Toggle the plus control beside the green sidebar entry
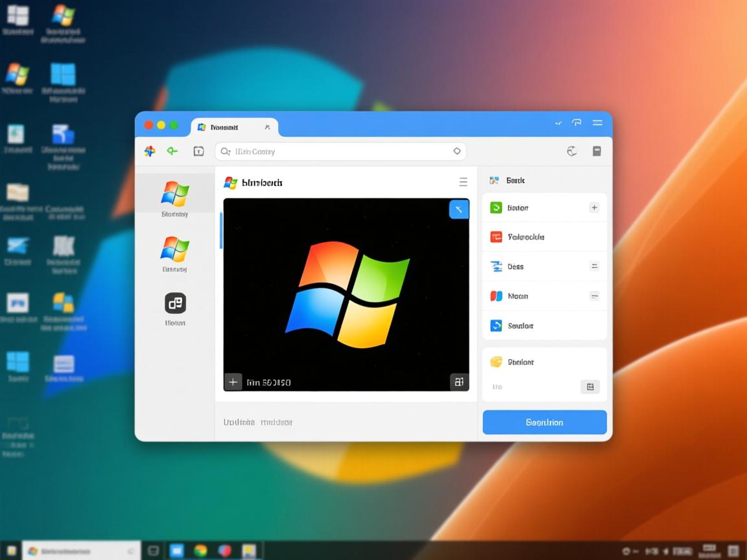This screenshot has width=747, height=560. (x=594, y=207)
